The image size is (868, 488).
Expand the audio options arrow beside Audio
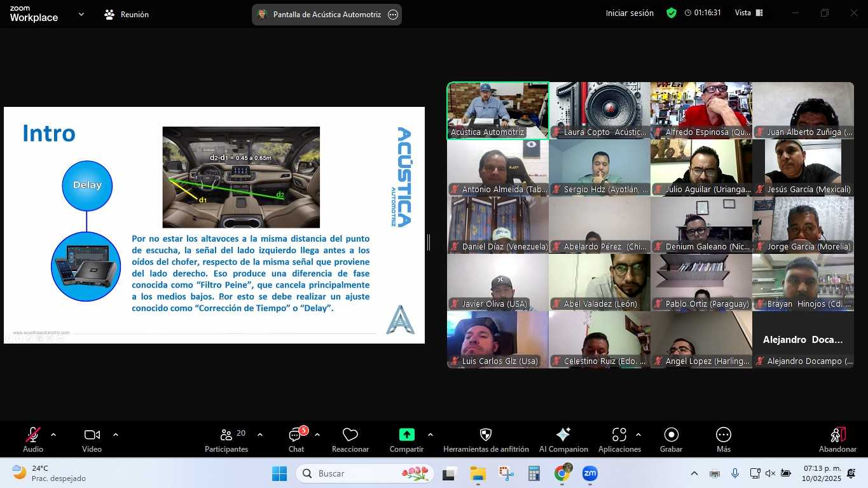[x=53, y=435]
